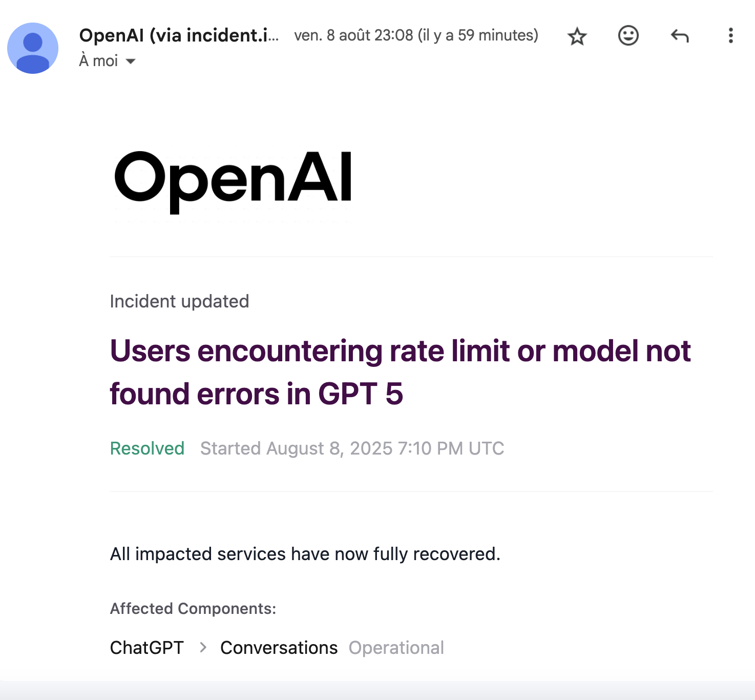Click the 'All impacted services' recovery message

pyautogui.click(x=305, y=554)
